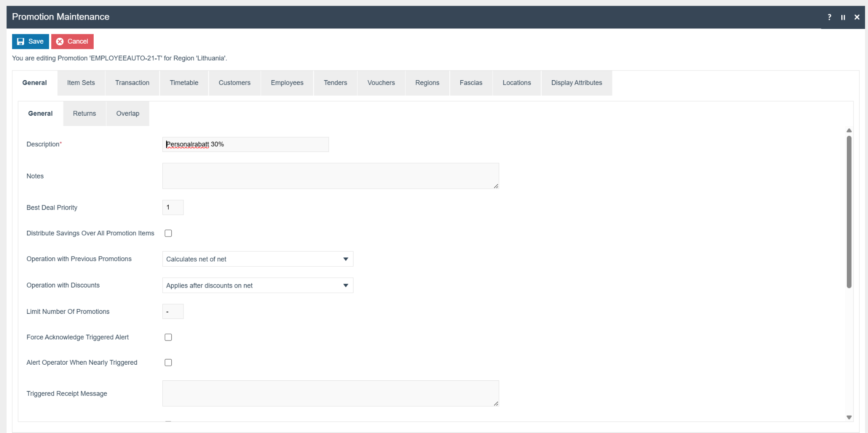Cancel editing the promotion
The image size is (868, 433).
point(72,42)
